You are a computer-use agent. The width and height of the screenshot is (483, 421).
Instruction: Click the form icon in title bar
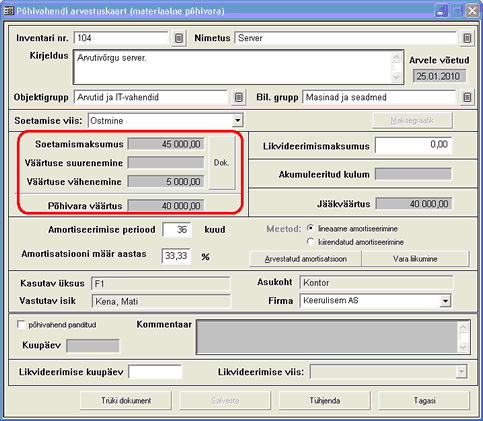(8, 11)
